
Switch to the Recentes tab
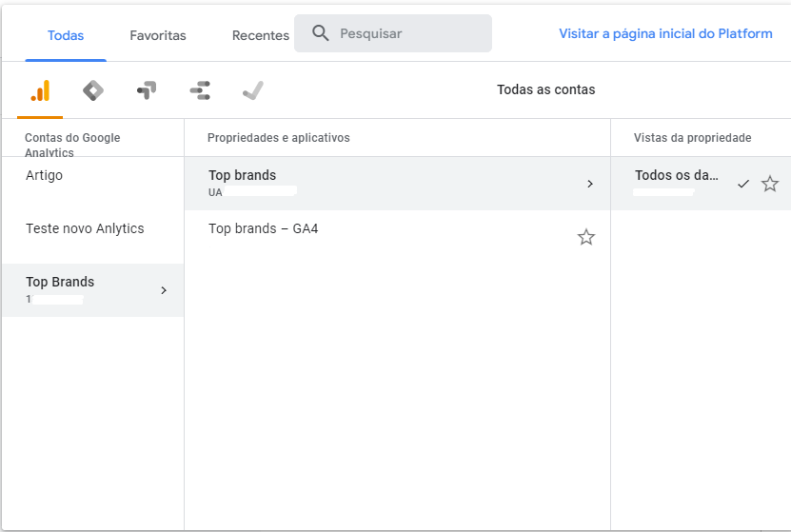[260, 35]
